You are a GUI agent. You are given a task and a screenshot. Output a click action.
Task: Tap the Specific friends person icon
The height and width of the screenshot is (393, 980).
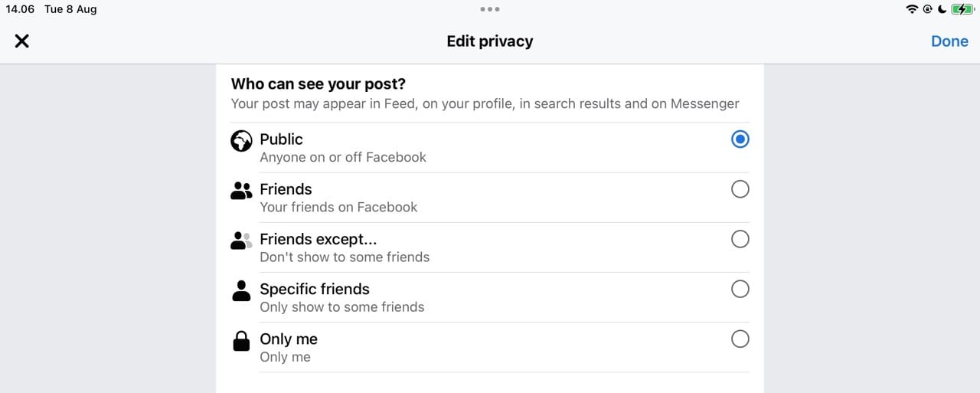pyautogui.click(x=241, y=290)
